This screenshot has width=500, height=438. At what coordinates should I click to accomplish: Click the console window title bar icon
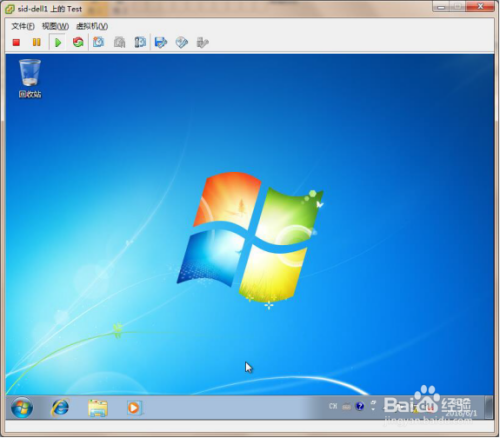[x=10, y=9]
